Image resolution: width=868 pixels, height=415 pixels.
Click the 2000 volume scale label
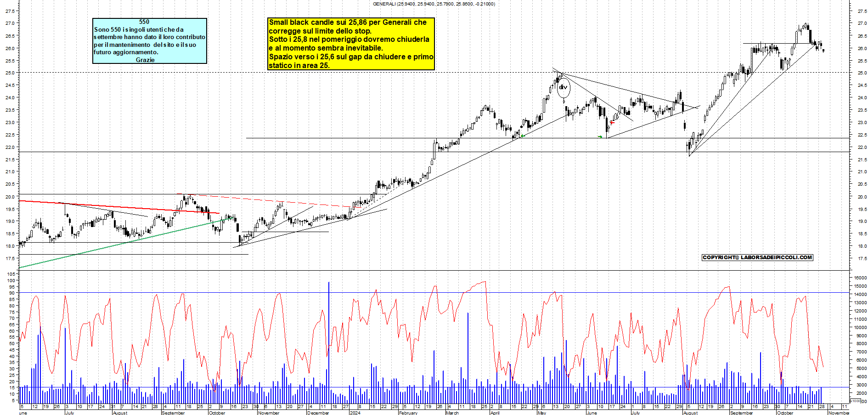[x=861, y=394]
